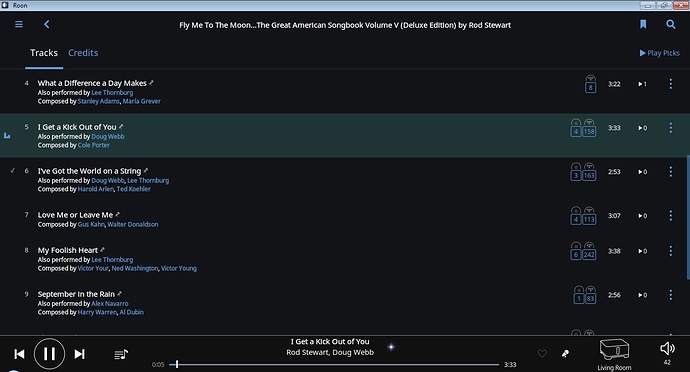Screen dimensions: 690x372
Task: Click the 6 badge on track 8
Action: pyautogui.click(x=576, y=254)
